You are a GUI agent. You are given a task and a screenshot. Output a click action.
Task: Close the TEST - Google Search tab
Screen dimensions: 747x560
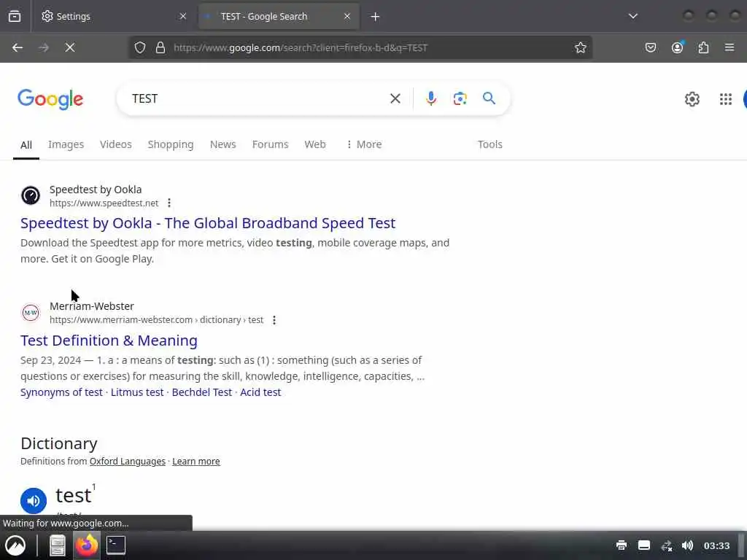click(x=347, y=16)
